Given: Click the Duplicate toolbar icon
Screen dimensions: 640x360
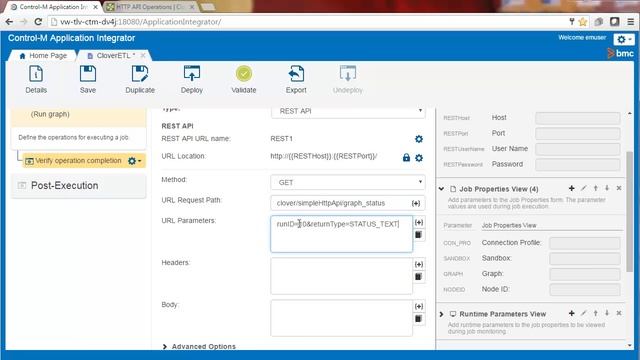Looking at the screenshot, I should 140,80.
